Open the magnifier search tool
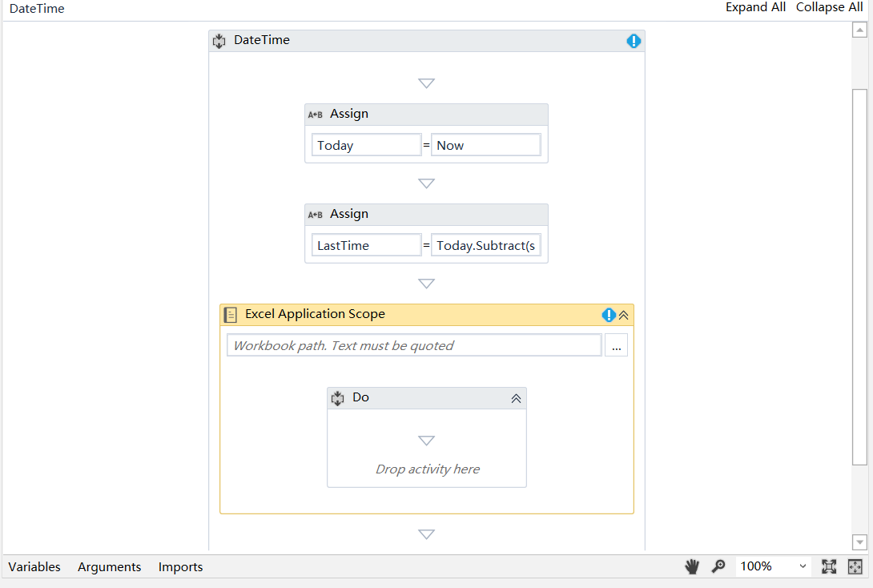Screen dimensions: 873x588 718,566
